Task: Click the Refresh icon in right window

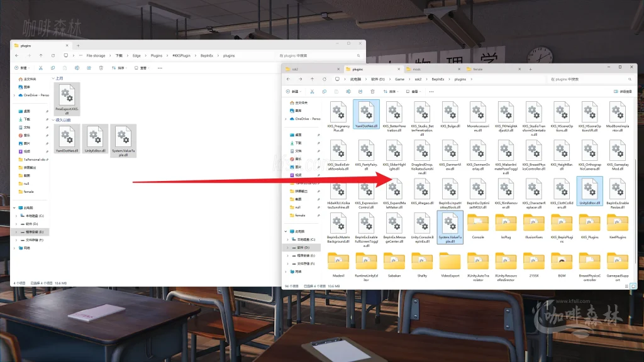Action: 325,79
